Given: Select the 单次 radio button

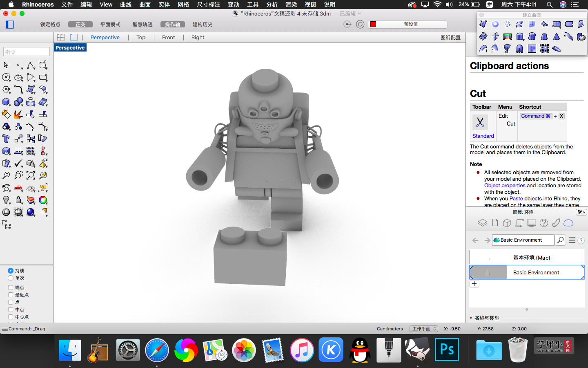Looking at the screenshot, I should click(11, 278).
